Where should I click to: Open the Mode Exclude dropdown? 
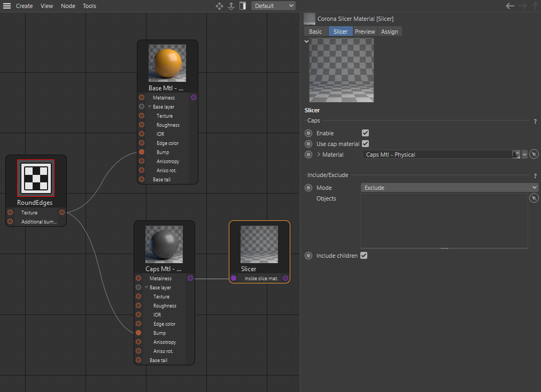(x=450, y=187)
